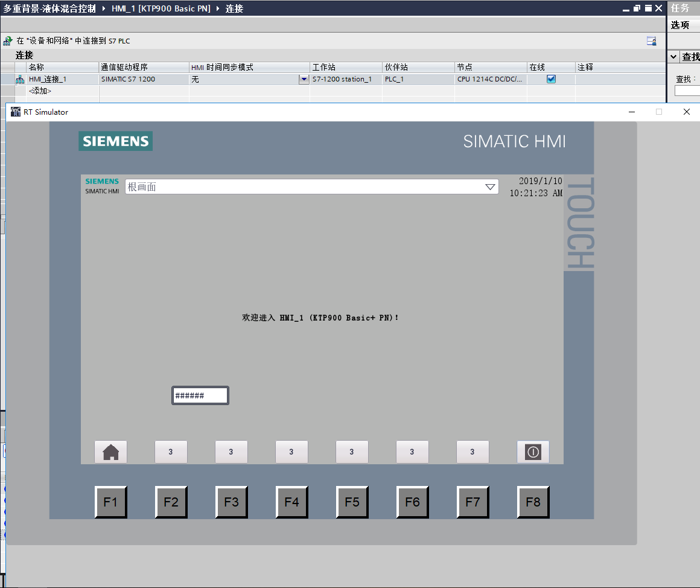This screenshot has width=700, height=588.
Task: Click the <添加> row to add connection
Action: 40,91
